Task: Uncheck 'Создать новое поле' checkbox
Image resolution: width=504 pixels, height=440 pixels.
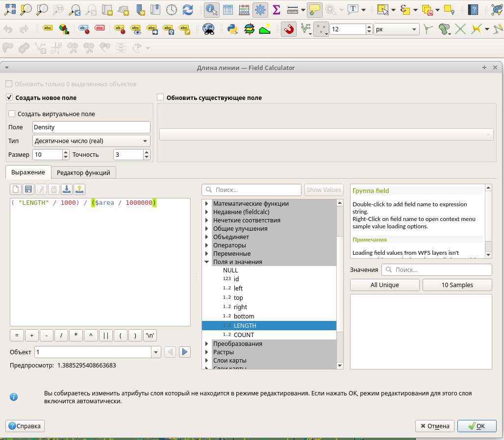Action: coord(9,98)
